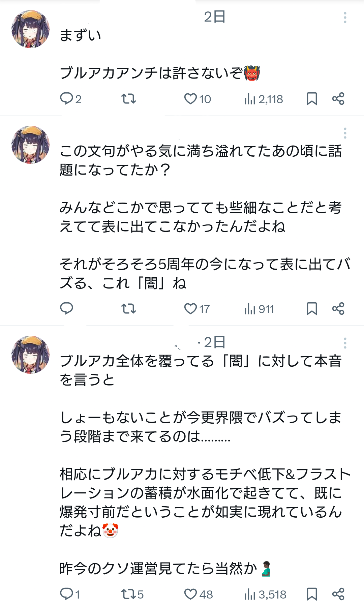Repost the second tweet about 「闇」
The width and height of the screenshot is (364, 609).
click(x=128, y=308)
